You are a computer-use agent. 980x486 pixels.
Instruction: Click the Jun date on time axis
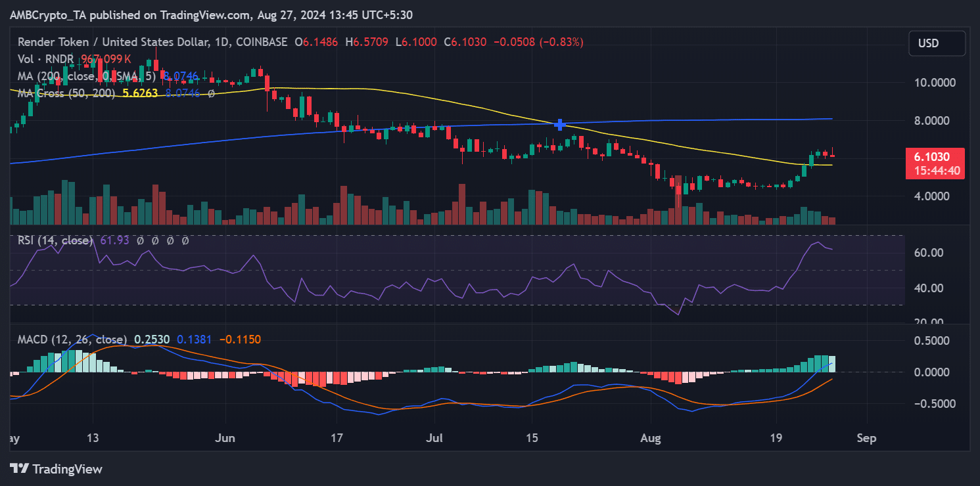[x=225, y=439]
